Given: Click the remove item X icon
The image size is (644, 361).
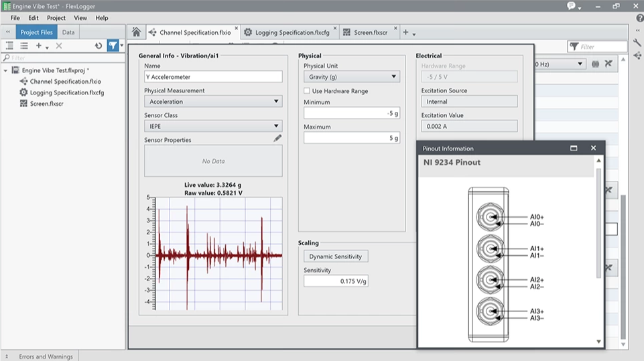Looking at the screenshot, I should 59,46.
